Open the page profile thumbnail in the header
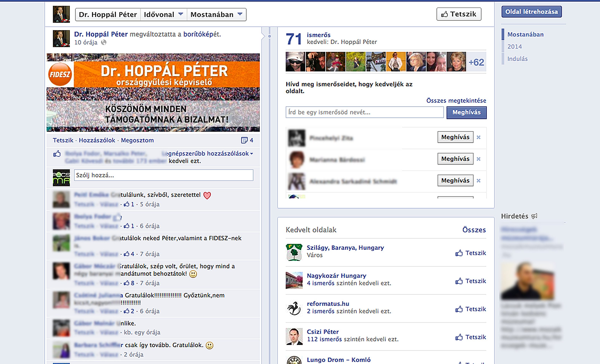 coord(61,14)
